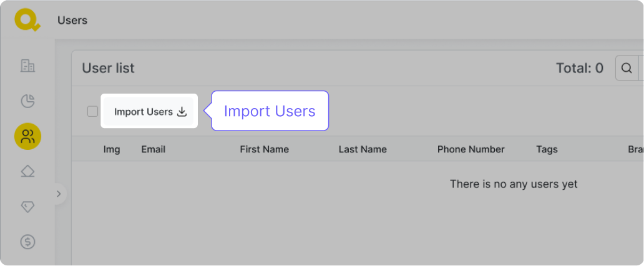644x266 pixels.
Task: Click the Users page title at the top
Action: pos(72,21)
